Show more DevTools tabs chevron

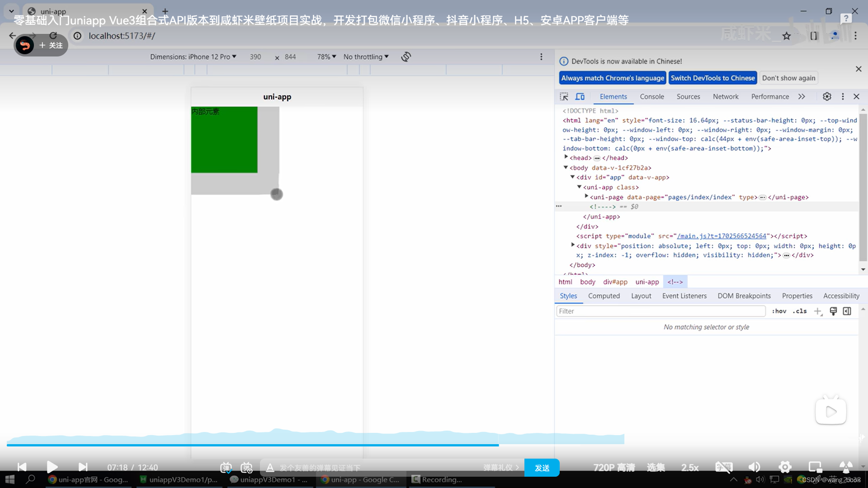click(x=802, y=97)
